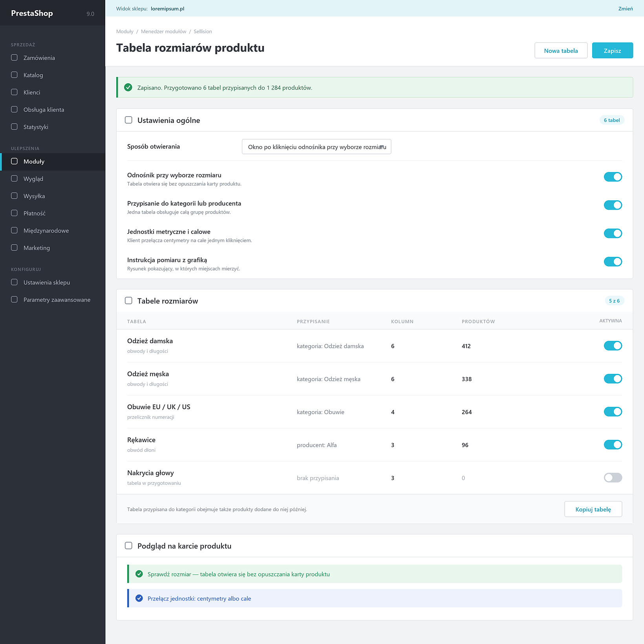Screen dimensions: 644x644
Task: Click the Sellision breadcrumb
Action: pos(203,31)
